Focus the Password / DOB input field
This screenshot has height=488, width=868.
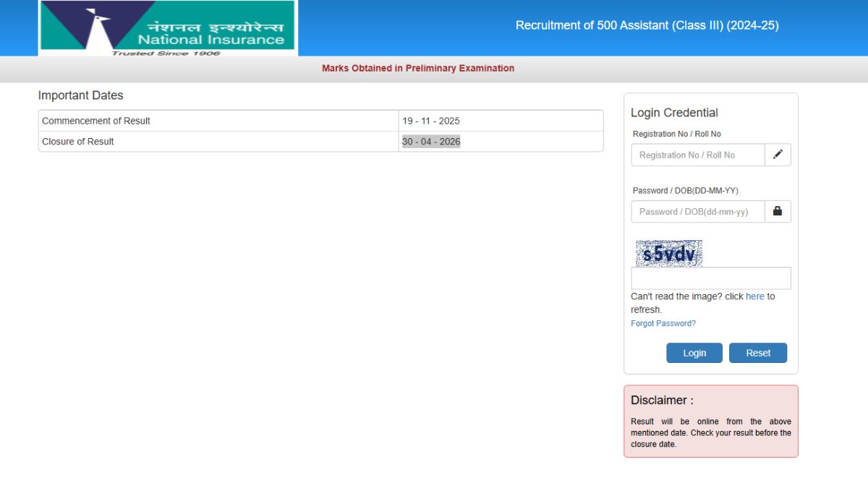click(x=698, y=212)
